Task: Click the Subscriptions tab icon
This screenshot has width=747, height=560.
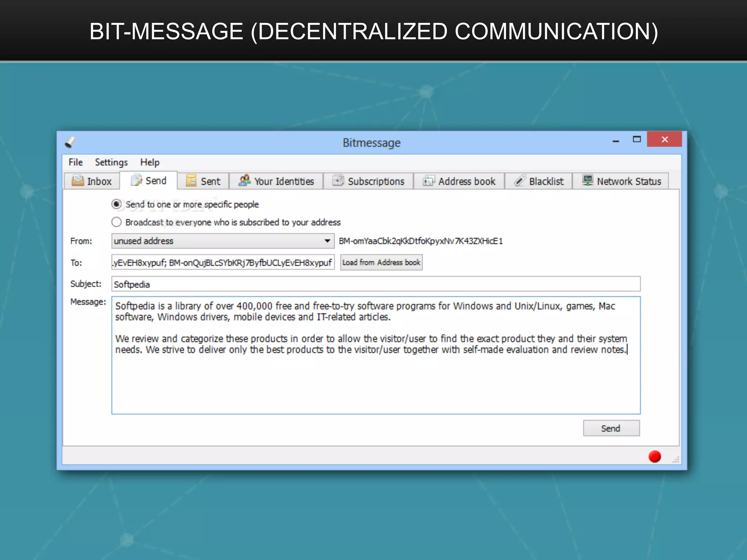Action: click(338, 180)
